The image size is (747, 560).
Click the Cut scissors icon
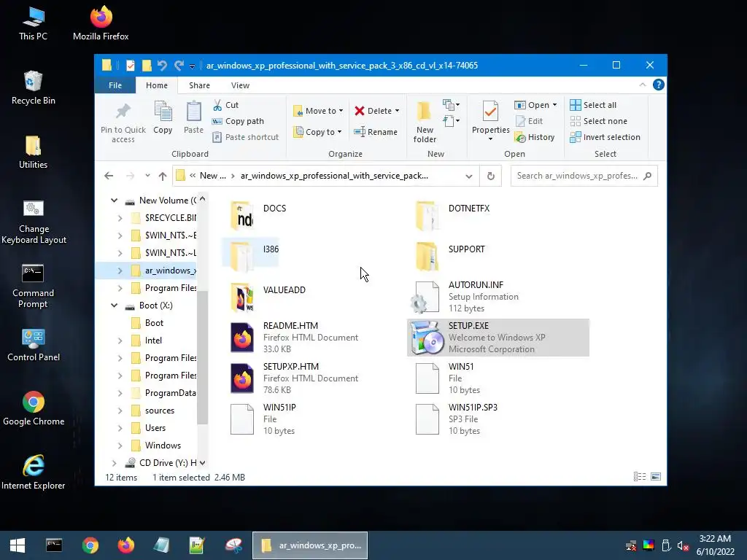click(x=217, y=105)
